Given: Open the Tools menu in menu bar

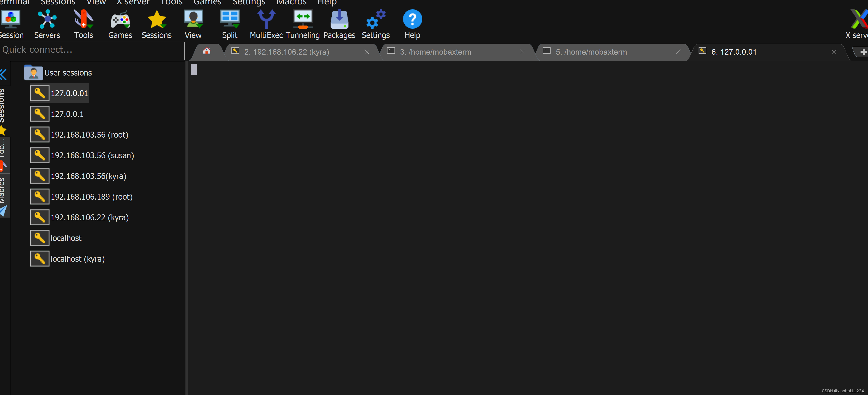Looking at the screenshot, I should [171, 2].
